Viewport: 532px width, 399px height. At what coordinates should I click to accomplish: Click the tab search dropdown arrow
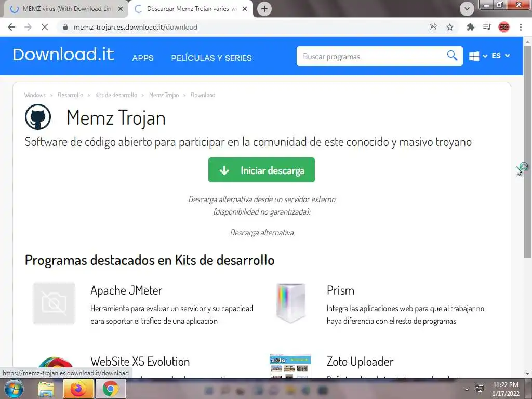point(467,9)
